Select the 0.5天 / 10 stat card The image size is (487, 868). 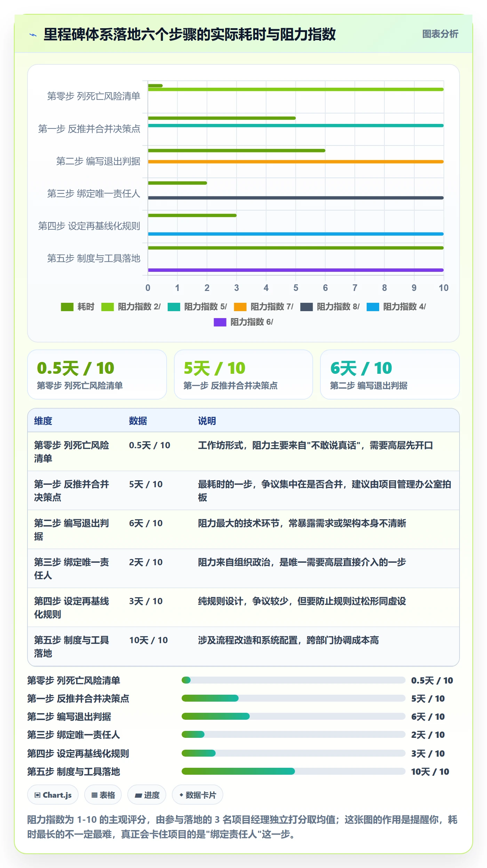pyautogui.click(x=97, y=374)
